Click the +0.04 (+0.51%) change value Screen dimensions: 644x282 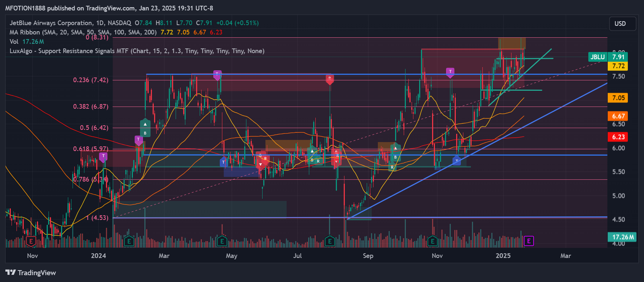237,23
